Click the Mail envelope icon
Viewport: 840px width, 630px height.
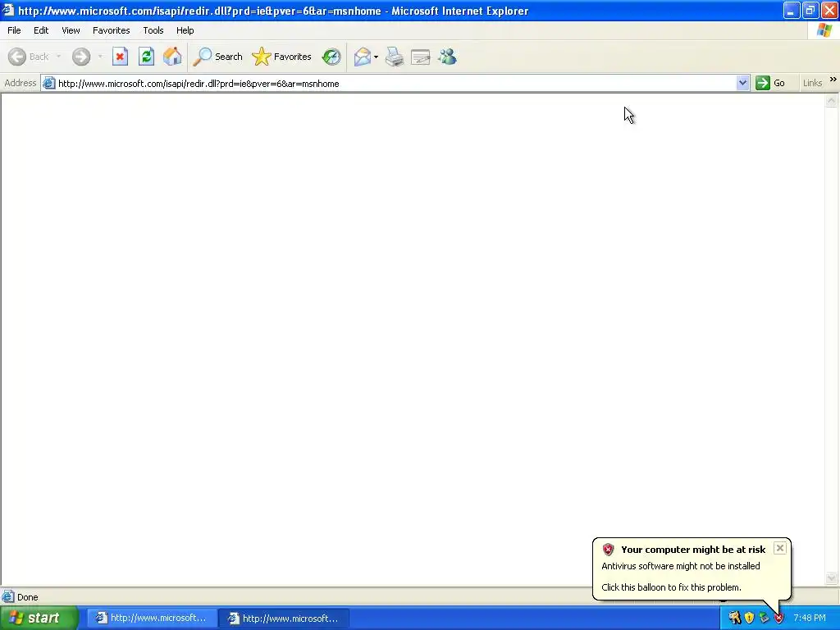click(x=363, y=57)
